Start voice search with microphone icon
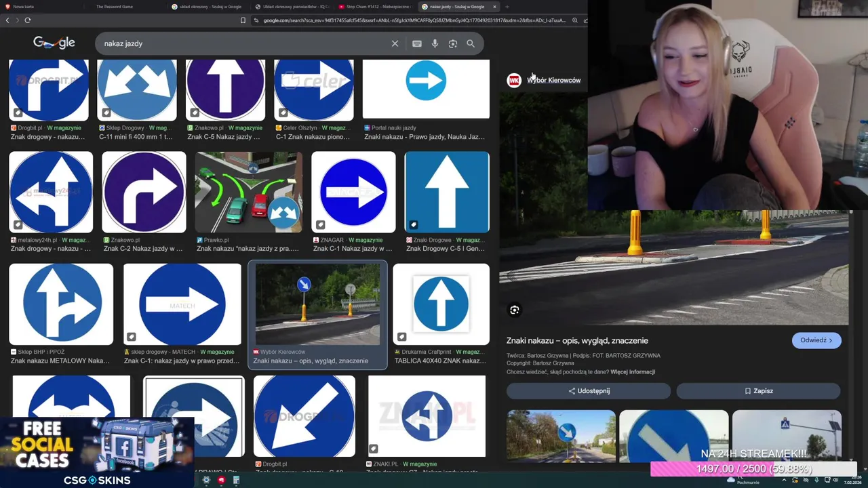 [x=435, y=43]
